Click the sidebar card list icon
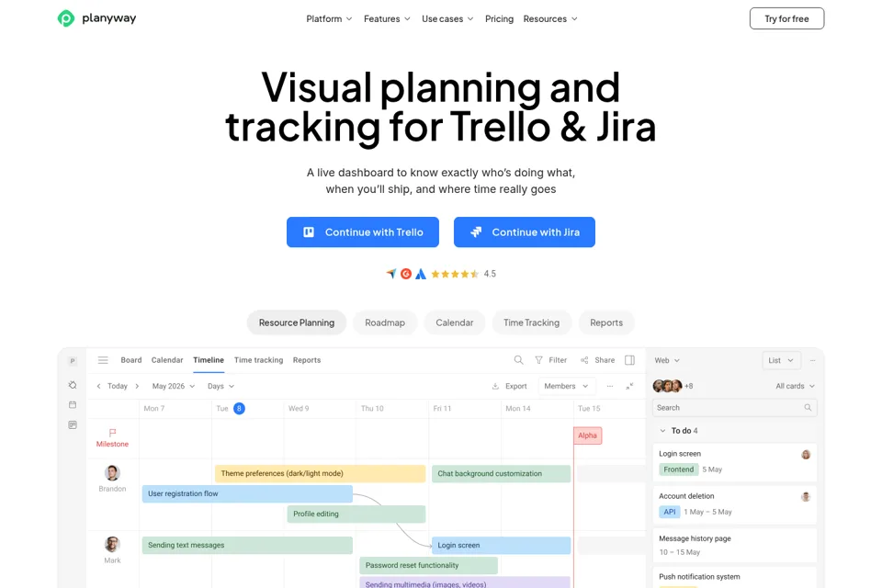Viewport: 882px width, 588px height. pyautogui.click(x=73, y=424)
